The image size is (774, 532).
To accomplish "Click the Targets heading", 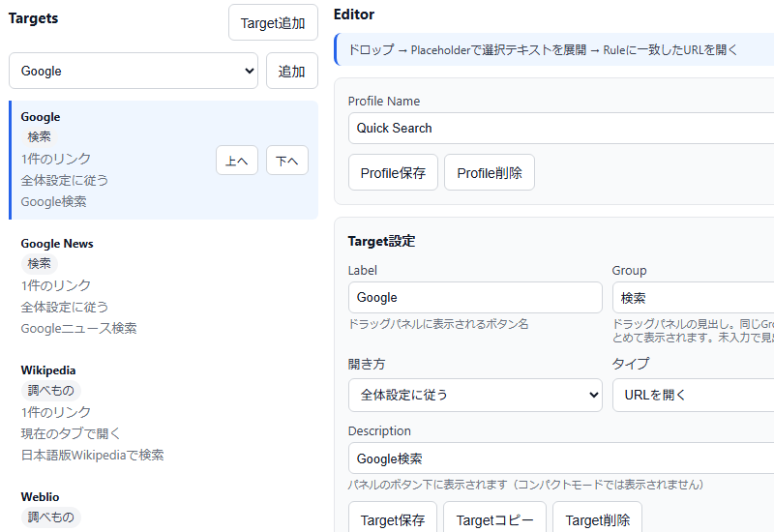I will tap(33, 18).
